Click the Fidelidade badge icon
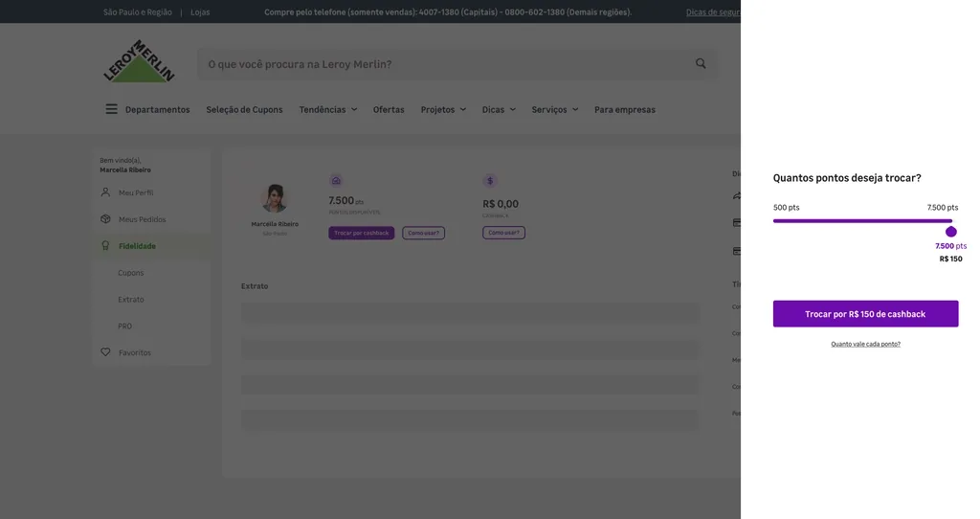 105,246
